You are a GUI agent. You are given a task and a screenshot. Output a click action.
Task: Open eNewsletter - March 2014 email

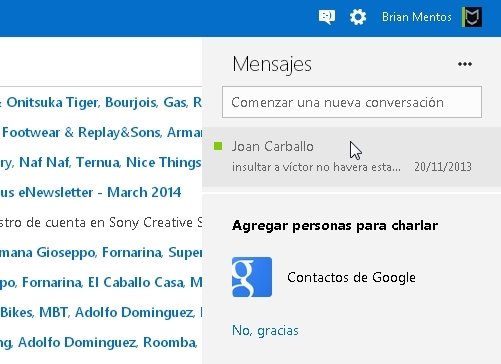point(91,192)
